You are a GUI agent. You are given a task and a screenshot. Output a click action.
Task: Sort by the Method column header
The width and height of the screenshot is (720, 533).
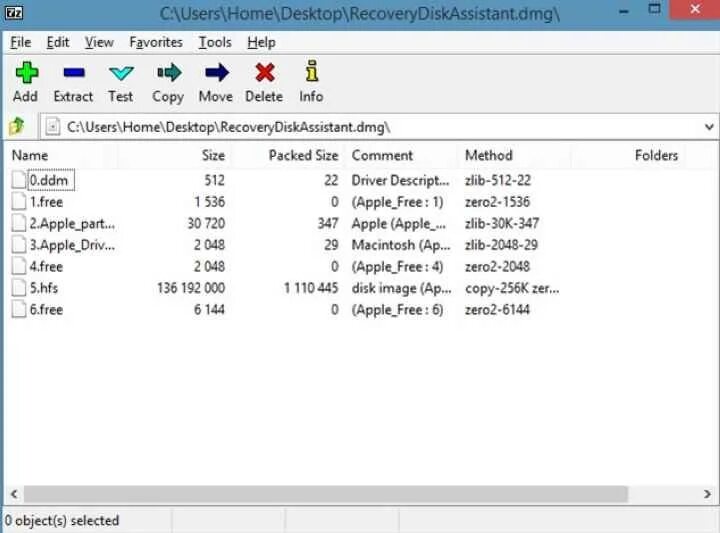(x=489, y=155)
